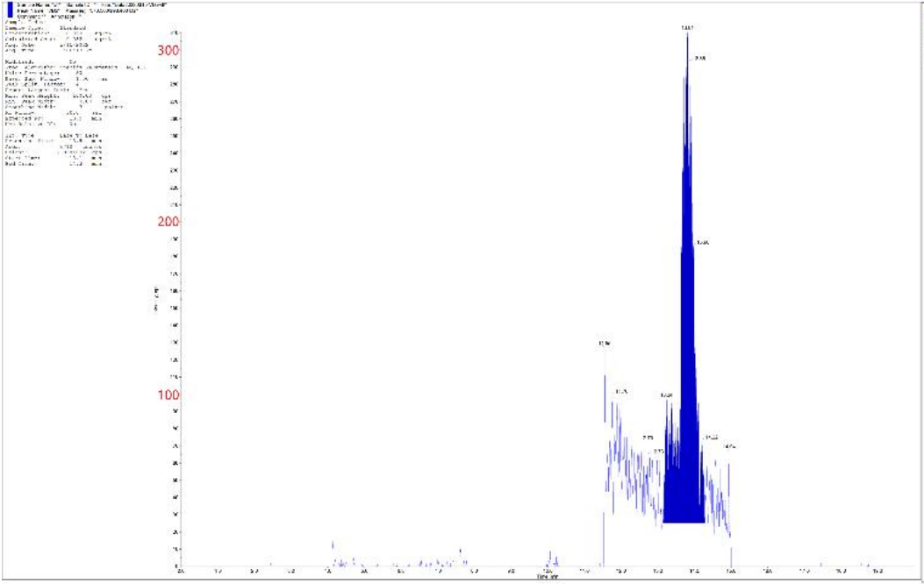This screenshot has width=924, height=584.
Task: Click the small baseline bump just before the tall spike
Action: click(x=550, y=557)
